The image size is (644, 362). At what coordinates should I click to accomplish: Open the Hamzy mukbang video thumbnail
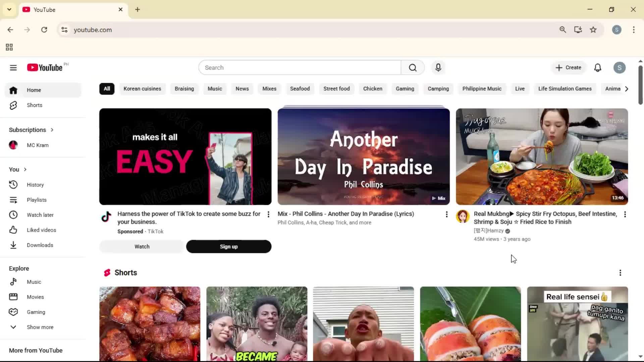coord(542,157)
